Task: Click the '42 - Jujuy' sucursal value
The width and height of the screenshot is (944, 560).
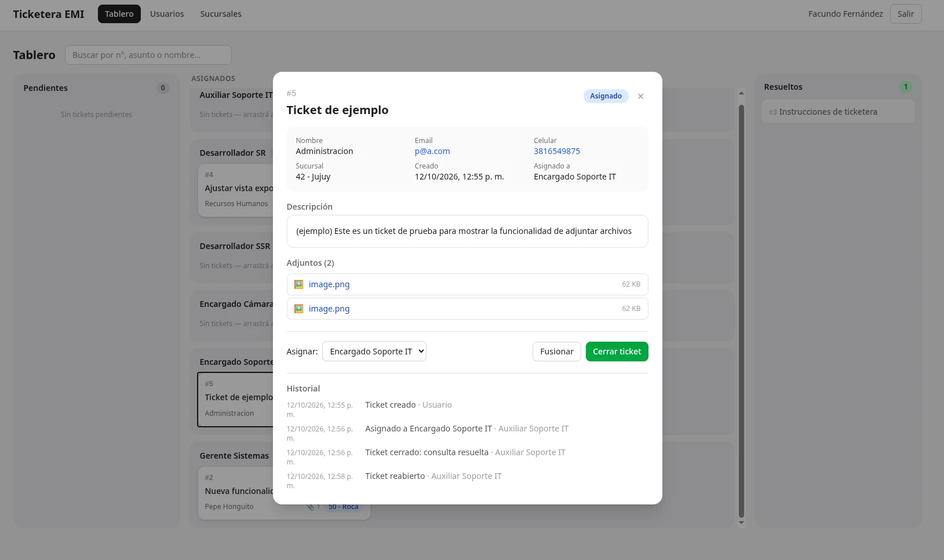Action: [x=313, y=177]
